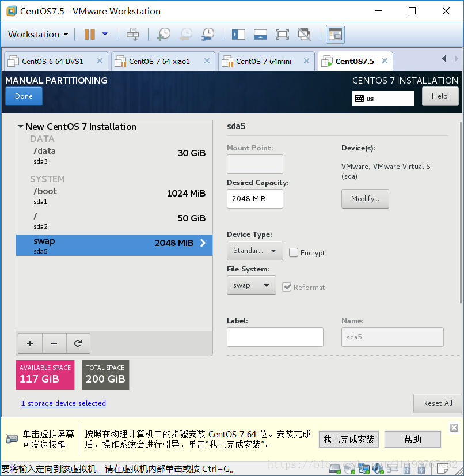Click the 帮助 button in hint bar

[x=412, y=439]
